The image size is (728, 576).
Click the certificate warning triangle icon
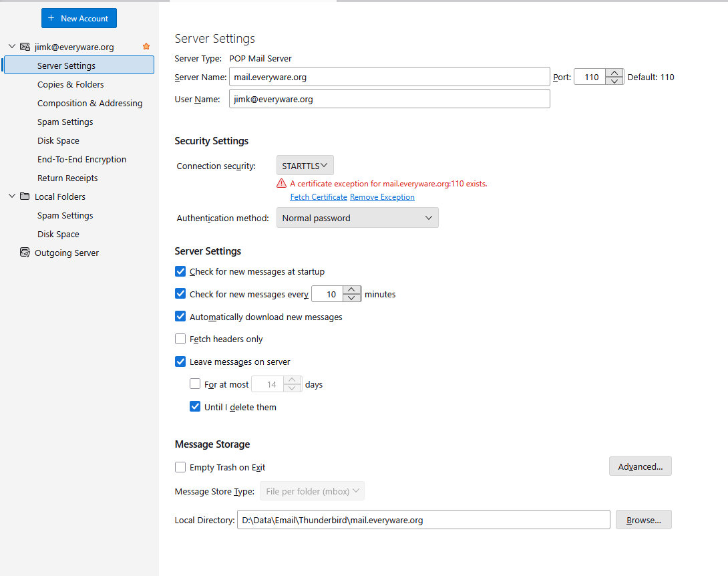282,184
